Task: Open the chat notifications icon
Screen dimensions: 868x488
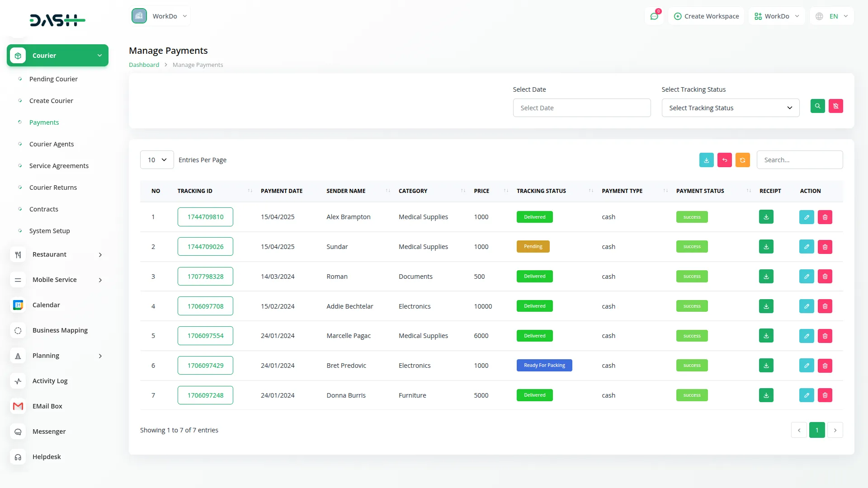Action: (x=654, y=16)
